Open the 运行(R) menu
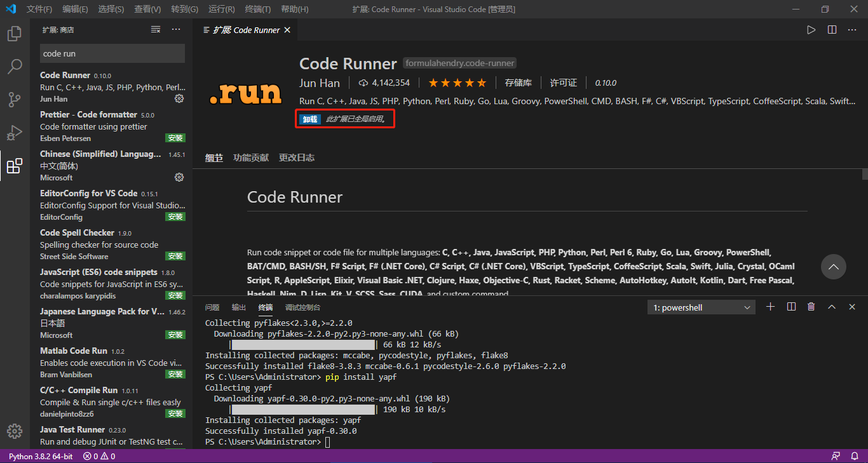The width and height of the screenshot is (868, 463). coord(221,9)
